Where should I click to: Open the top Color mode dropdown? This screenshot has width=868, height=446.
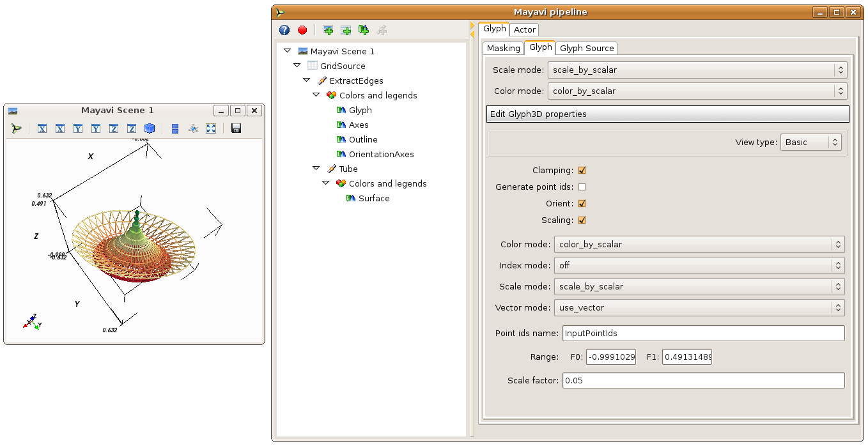coord(697,91)
